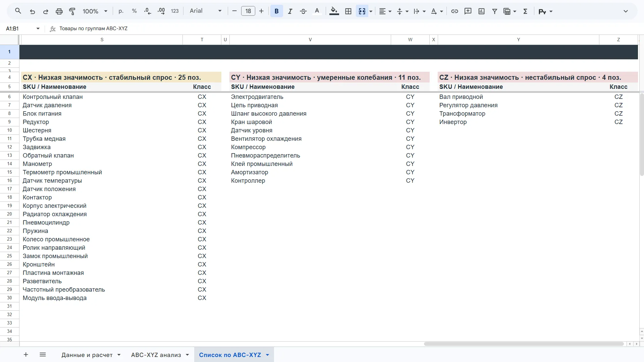Toggle Strikethrough formatting

(x=303, y=11)
